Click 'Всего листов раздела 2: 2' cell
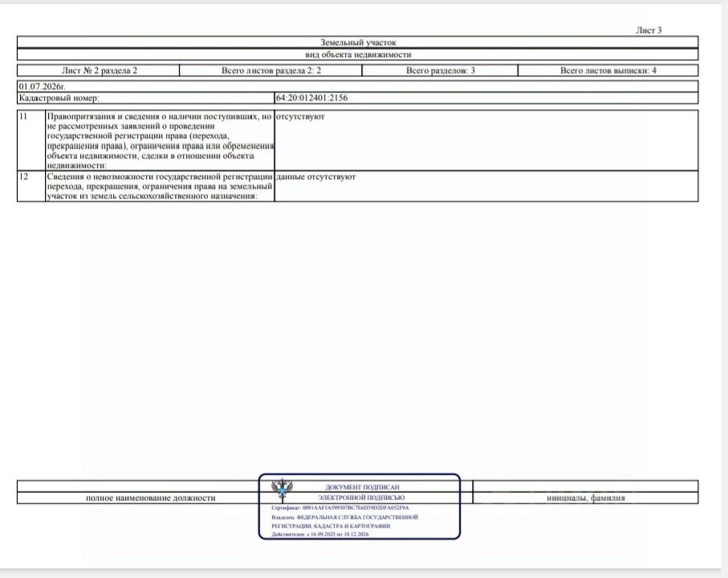 coord(270,71)
